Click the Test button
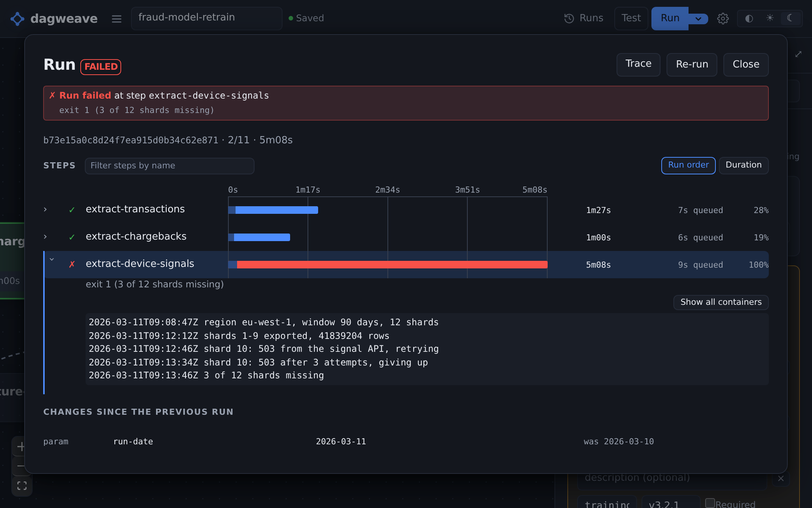The height and width of the screenshot is (508, 812). tap(631, 18)
